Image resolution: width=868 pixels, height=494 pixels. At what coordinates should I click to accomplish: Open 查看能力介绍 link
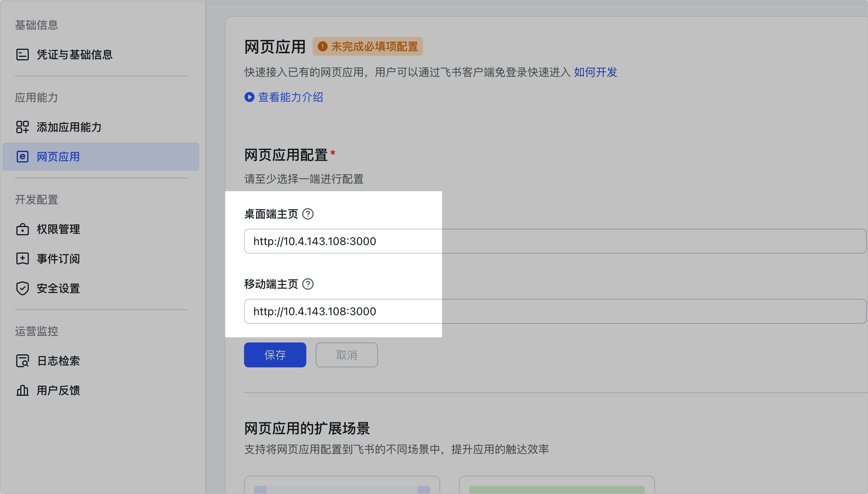(291, 97)
